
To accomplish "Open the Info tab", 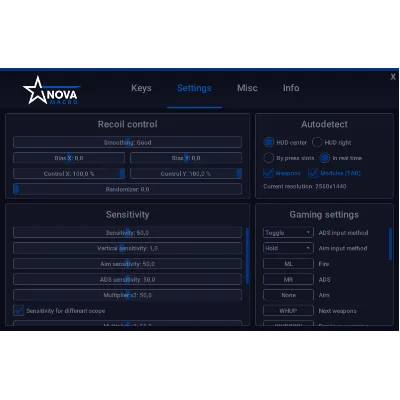I will (x=291, y=88).
